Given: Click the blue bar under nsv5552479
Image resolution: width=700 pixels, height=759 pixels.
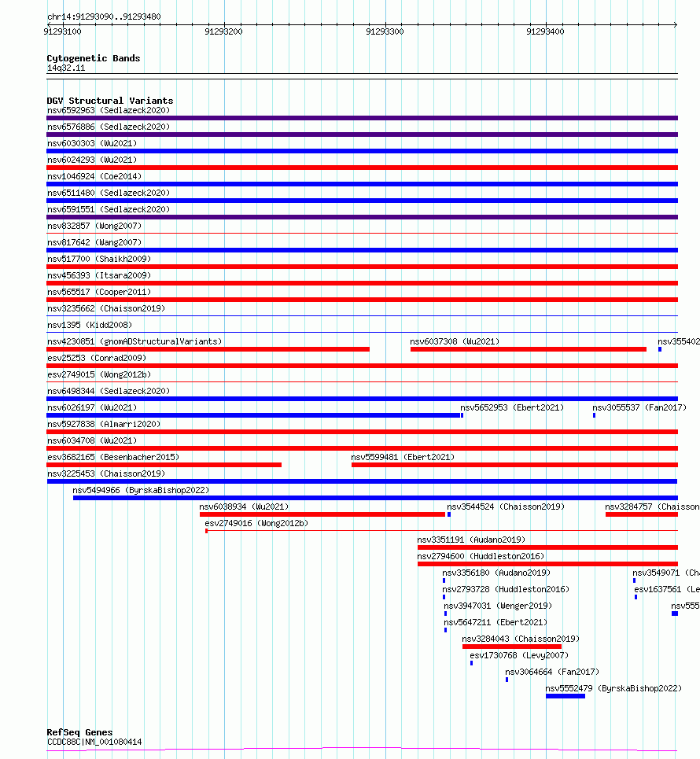Looking at the screenshot, I should (566, 696).
